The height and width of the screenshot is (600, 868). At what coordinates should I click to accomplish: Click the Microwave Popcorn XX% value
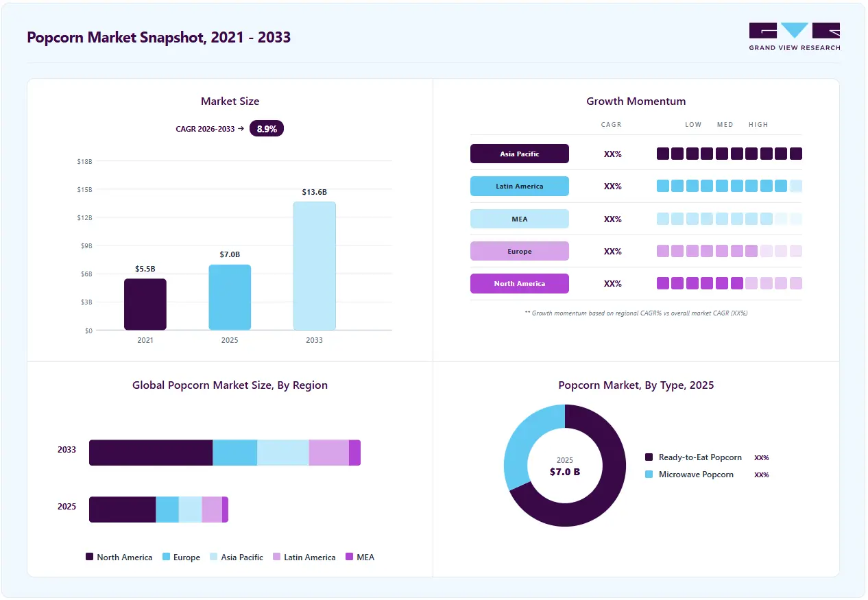tap(761, 475)
